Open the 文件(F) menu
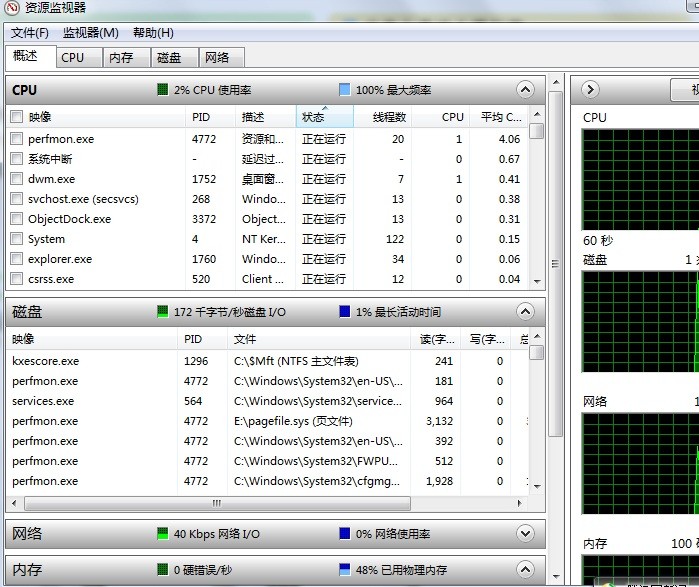 [x=29, y=33]
